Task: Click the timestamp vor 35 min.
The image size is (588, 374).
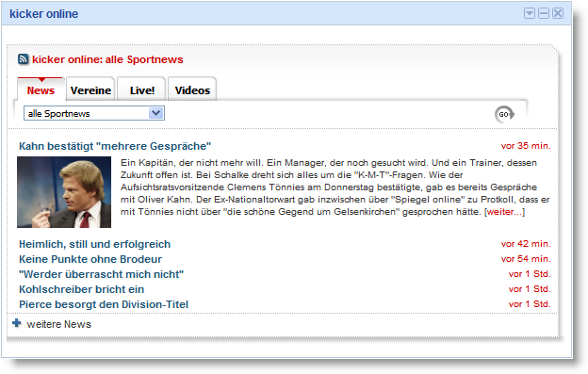Action: [x=526, y=146]
